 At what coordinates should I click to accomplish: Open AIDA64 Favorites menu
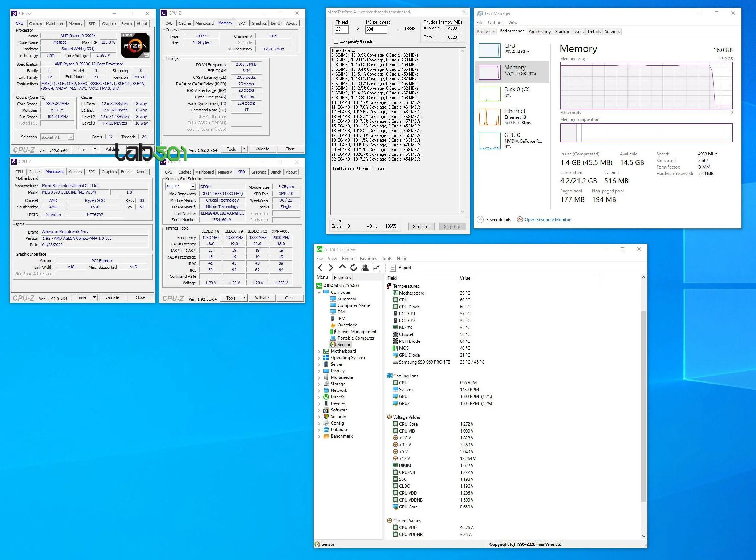tap(368, 259)
